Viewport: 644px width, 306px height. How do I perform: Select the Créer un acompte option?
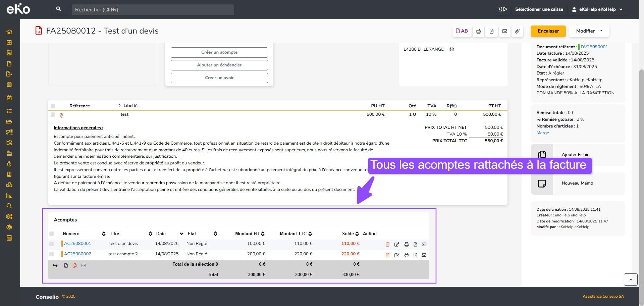(x=219, y=52)
